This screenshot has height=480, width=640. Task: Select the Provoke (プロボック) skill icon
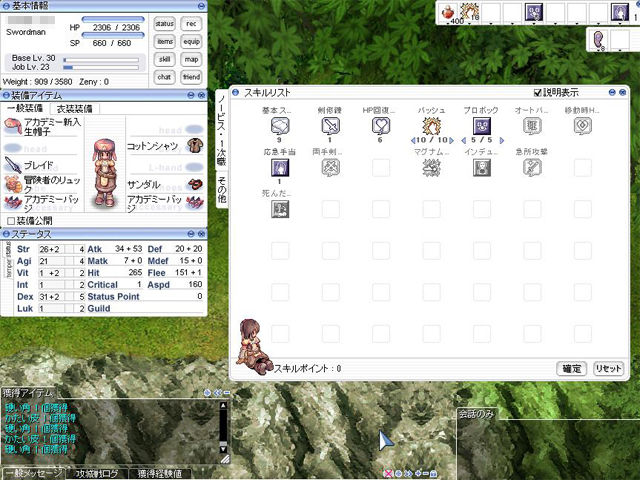(482, 126)
